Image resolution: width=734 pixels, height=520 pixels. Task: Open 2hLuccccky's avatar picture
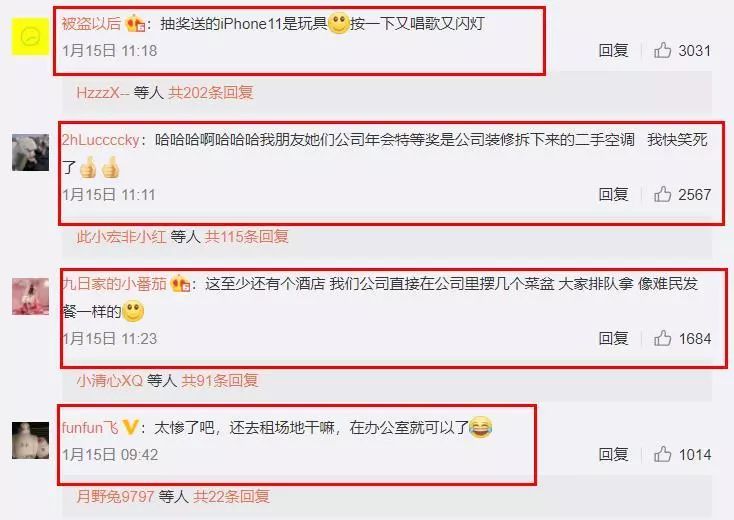30,153
